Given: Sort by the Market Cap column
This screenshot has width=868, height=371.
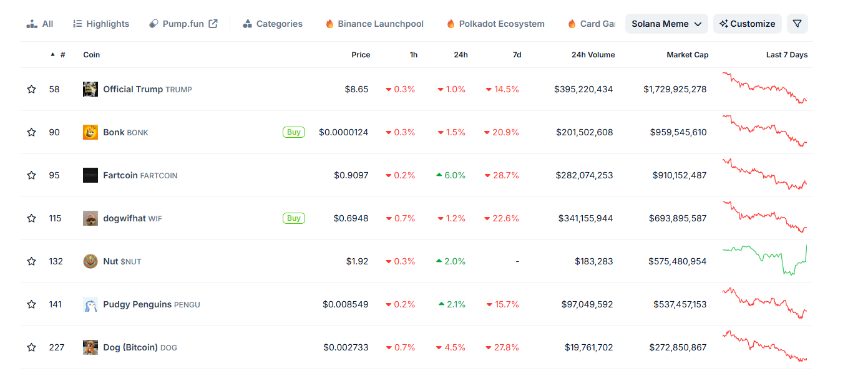Looking at the screenshot, I should pos(687,55).
